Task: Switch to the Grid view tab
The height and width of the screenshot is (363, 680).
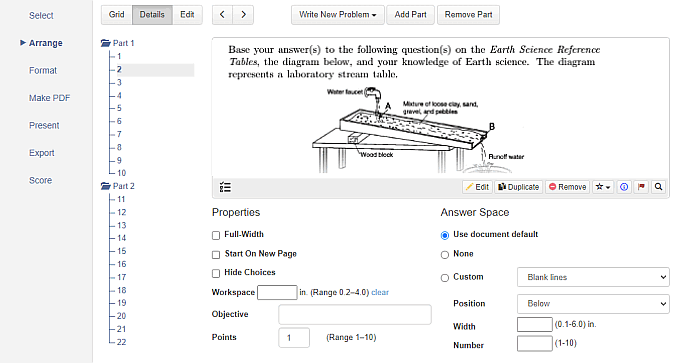Action: [x=117, y=15]
